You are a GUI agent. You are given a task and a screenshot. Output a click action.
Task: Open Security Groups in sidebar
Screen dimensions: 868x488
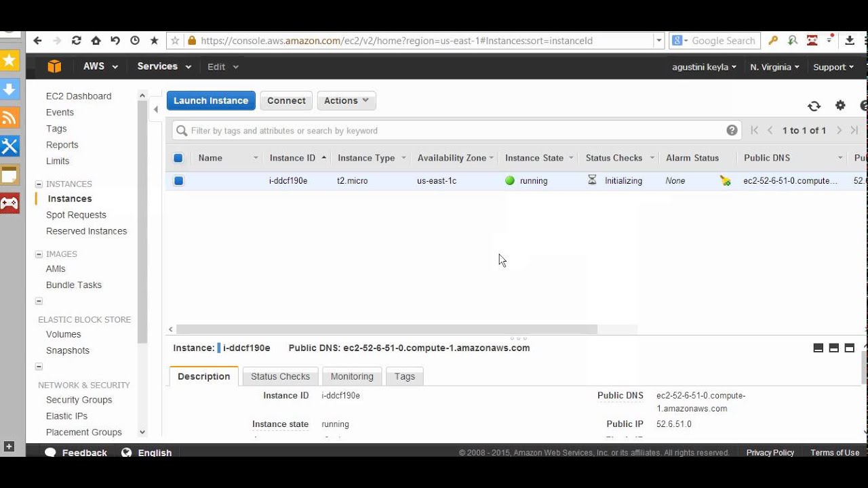(79, 400)
